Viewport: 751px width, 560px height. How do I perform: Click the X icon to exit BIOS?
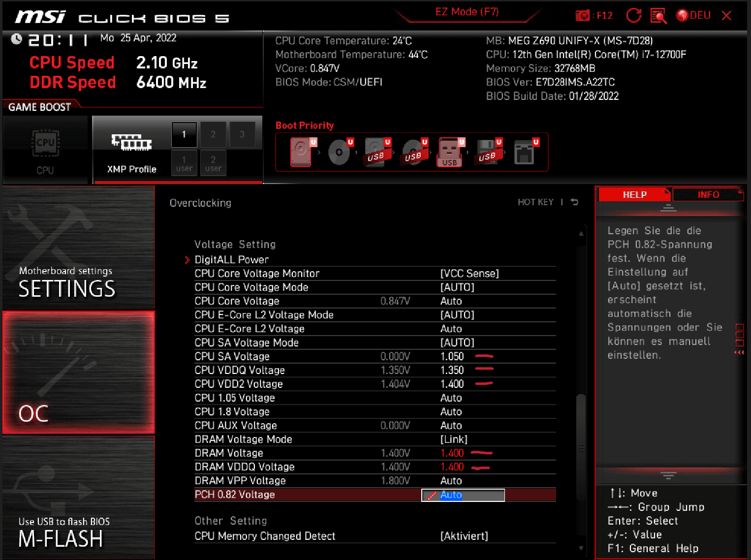(726, 16)
